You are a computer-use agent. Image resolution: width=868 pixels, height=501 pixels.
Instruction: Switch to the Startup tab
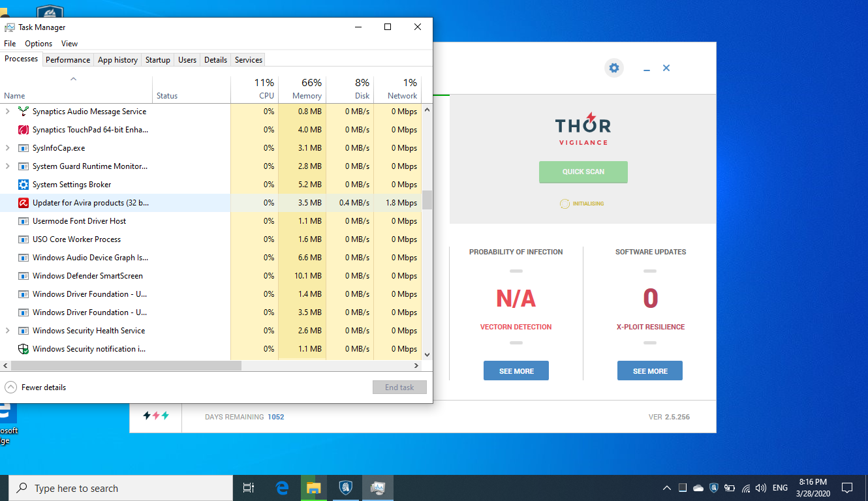pyautogui.click(x=158, y=59)
